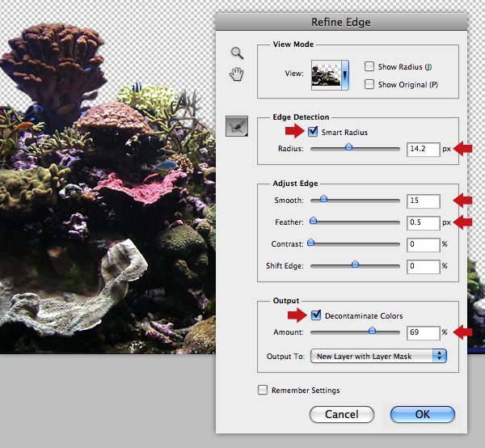Click the 'Show Radius (J)' label text
The height and width of the screenshot is (448, 485).
click(x=405, y=67)
